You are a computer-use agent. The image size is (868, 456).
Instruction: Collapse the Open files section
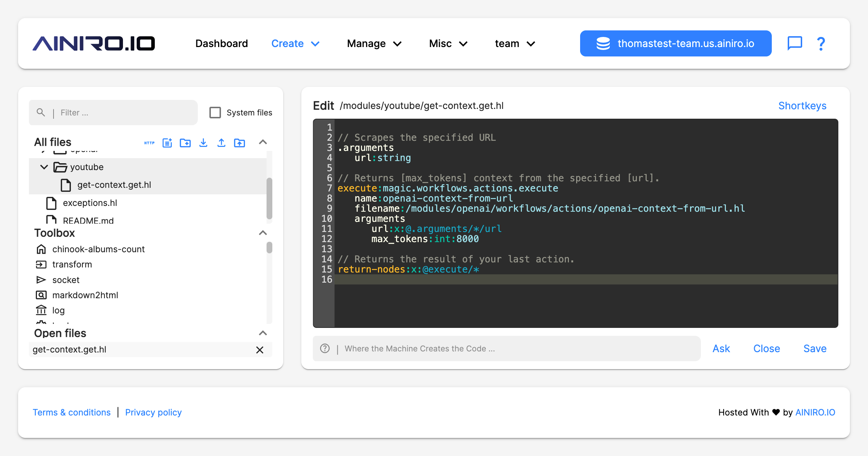(263, 333)
